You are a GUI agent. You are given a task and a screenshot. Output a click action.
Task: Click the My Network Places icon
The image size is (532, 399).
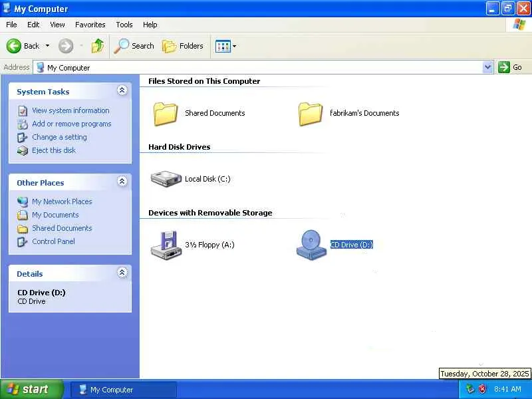(x=23, y=202)
